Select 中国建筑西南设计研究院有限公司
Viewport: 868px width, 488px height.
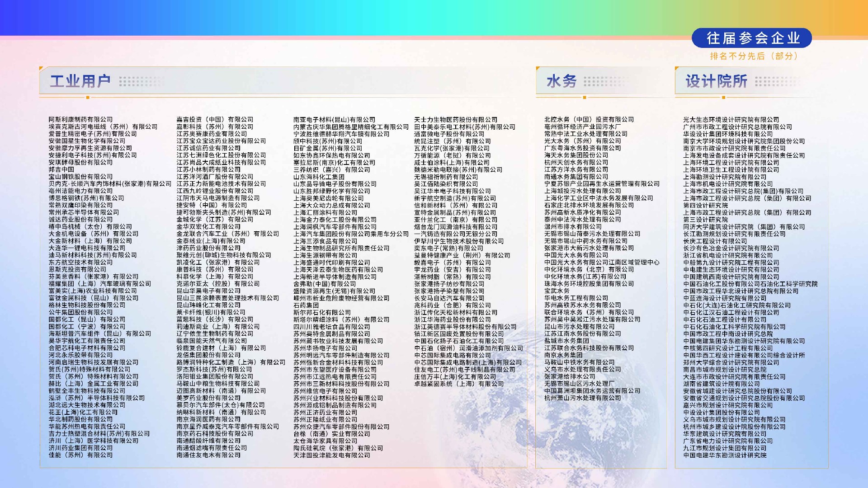pos(731,277)
